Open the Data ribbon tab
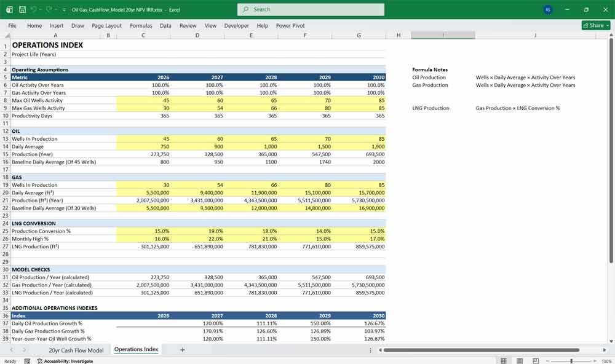The height and width of the screenshot is (364, 615). tap(165, 25)
